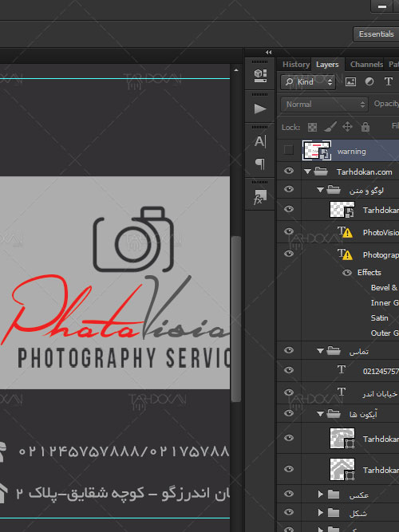This screenshot has height=532, width=399.
Task: Show the warning layer visibility box
Action: (288, 150)
